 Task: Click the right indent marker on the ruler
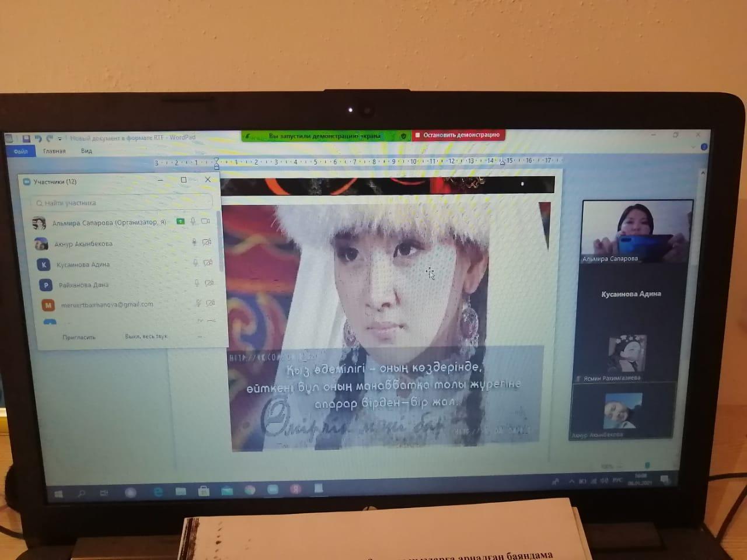tap(502, 163)
